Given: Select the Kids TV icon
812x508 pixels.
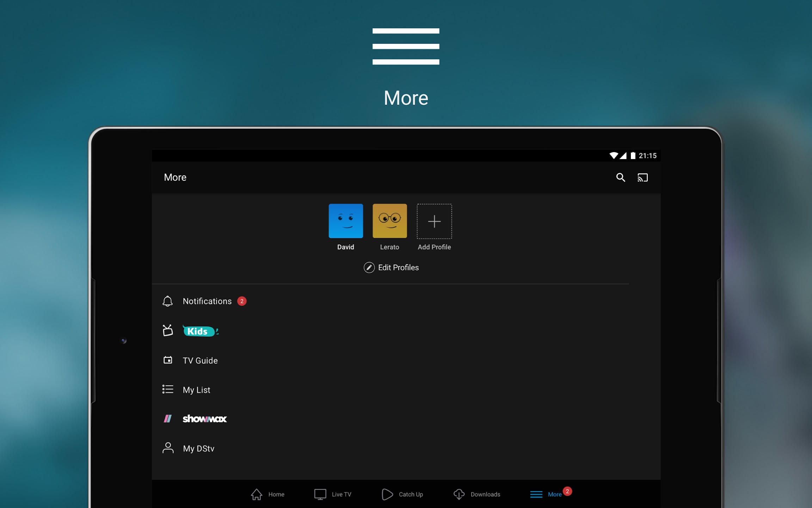Looking at the screenshot, I should pyautogui.click(x=167, y=331).
